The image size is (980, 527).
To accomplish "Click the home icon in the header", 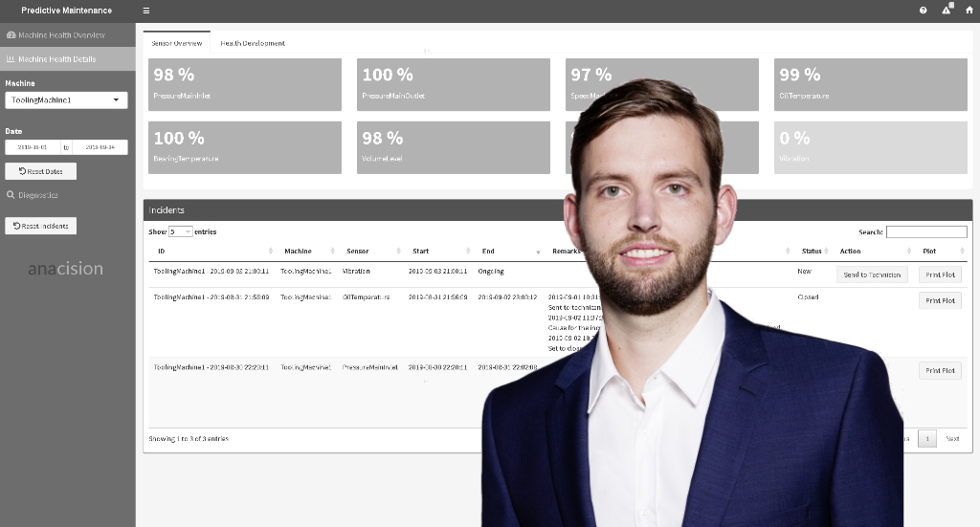I will click(969, 11).
